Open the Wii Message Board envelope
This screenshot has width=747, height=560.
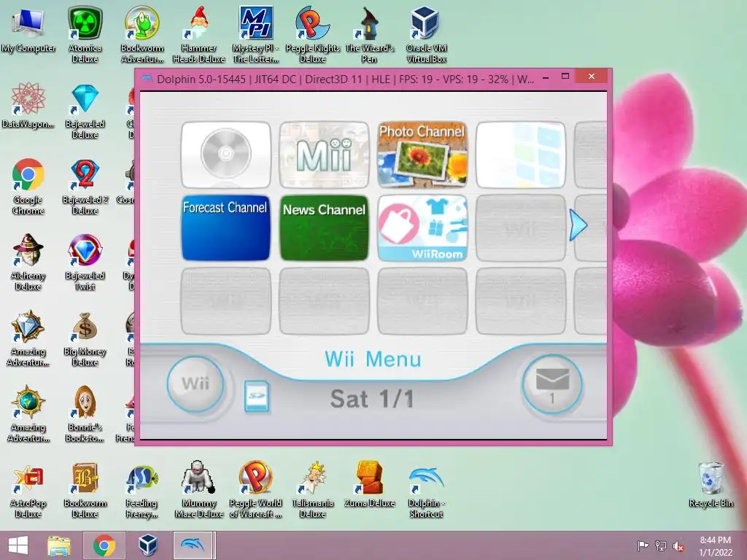pyautogui.click(x=551, y=384)
